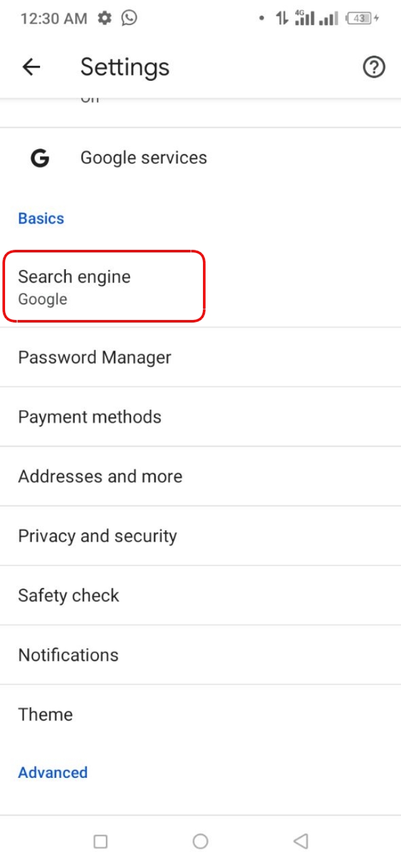Open Privacy and security settings
This screenshot has width=401, height=868.
97,535
